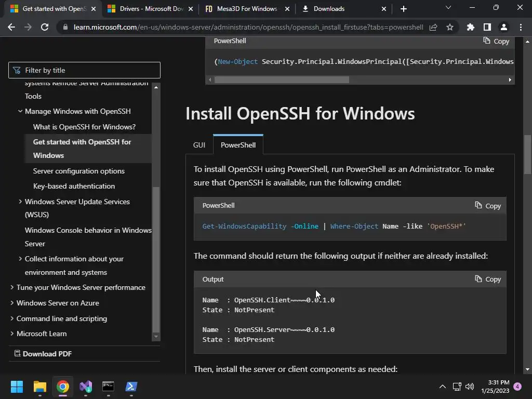Screen dimensions: 532x399
Task: Click sidebar scroll down arrow
Action: [156, 337]
